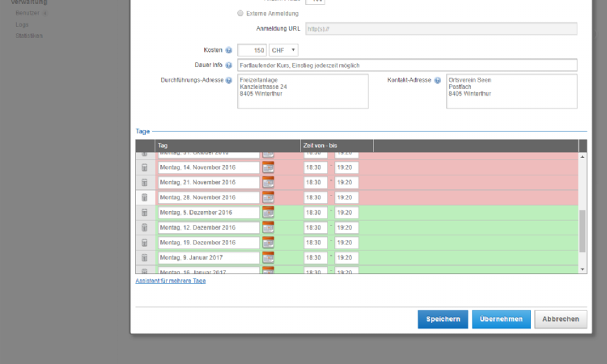
Task: Show help for Dauer Info field
Action: tap(229, 66)
